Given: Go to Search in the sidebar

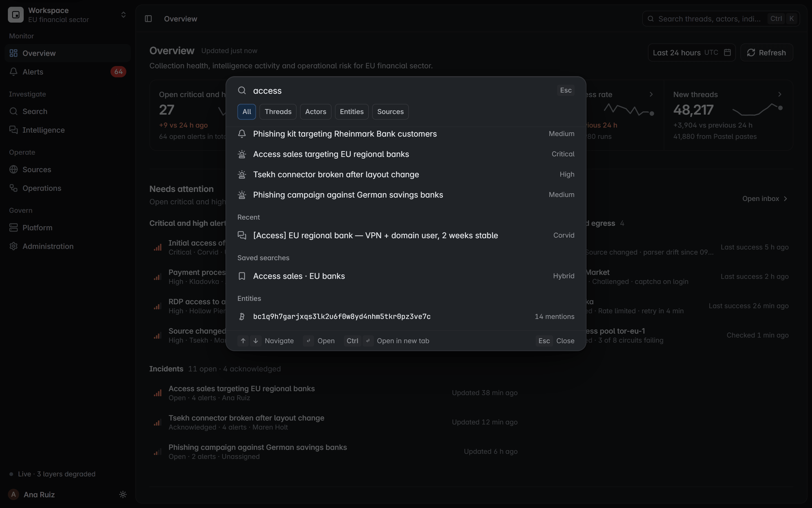Looking at the screenshot, I should 67,111.
